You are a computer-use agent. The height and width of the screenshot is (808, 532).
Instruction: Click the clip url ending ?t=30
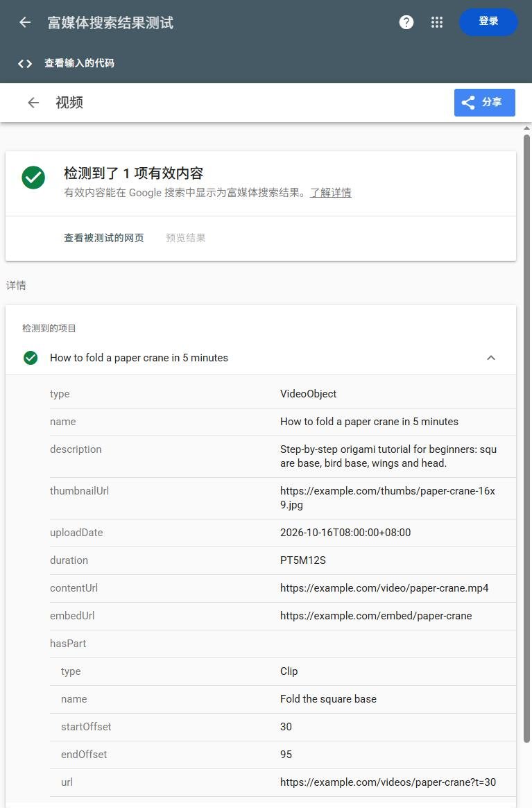388,782
